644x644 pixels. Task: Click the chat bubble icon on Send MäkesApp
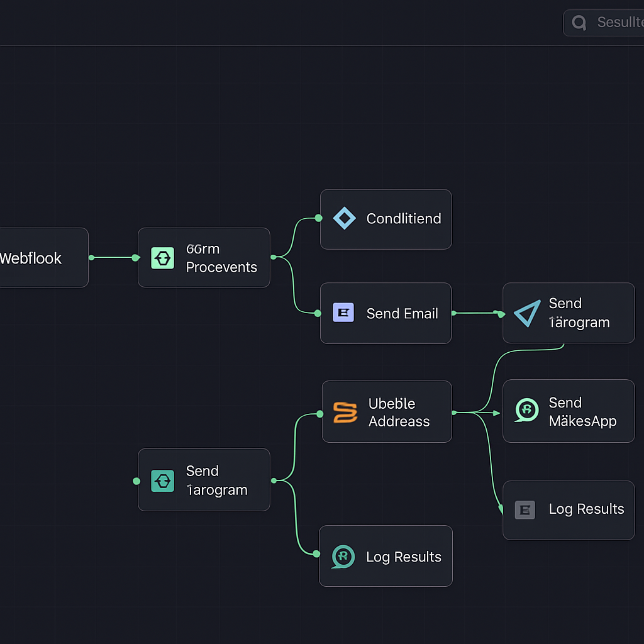[526, 410]
